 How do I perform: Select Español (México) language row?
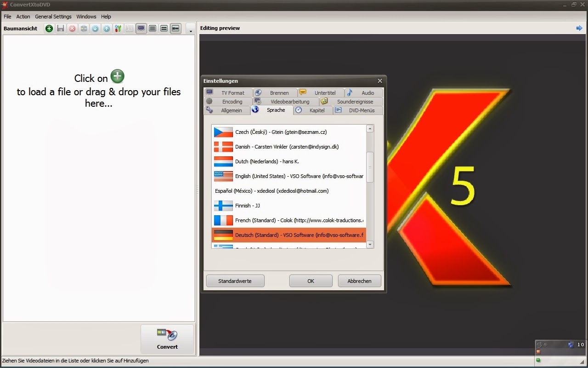point(288,191)
